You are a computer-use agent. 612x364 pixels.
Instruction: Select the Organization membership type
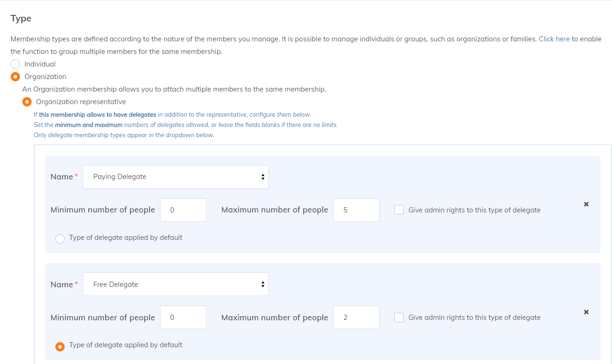(15, 77)
